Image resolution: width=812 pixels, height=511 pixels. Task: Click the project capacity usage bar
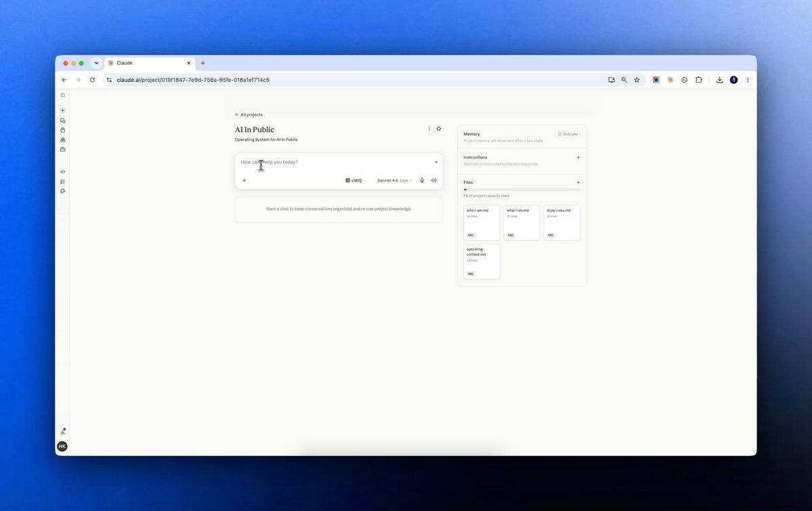[522, 190]
